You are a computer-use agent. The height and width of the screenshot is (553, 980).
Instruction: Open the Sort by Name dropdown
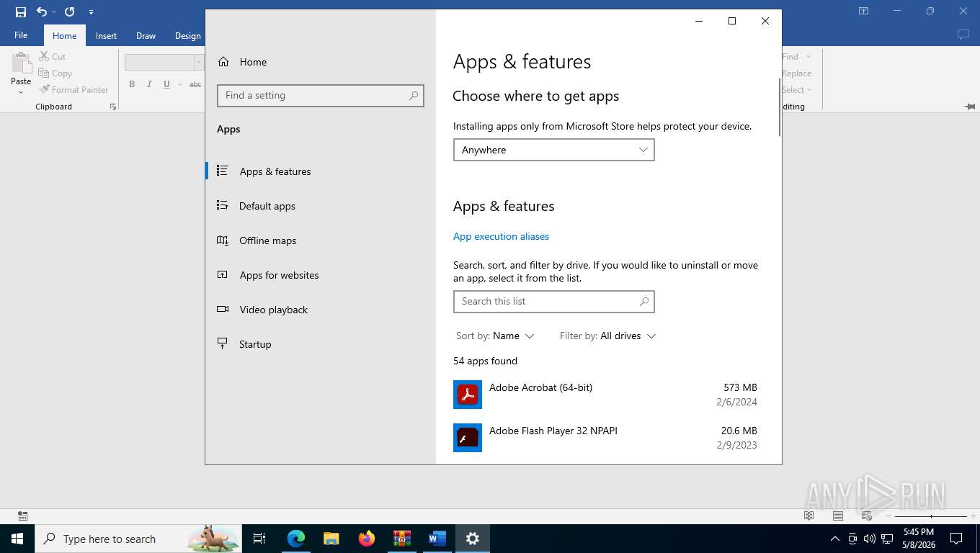pos(495,336)
